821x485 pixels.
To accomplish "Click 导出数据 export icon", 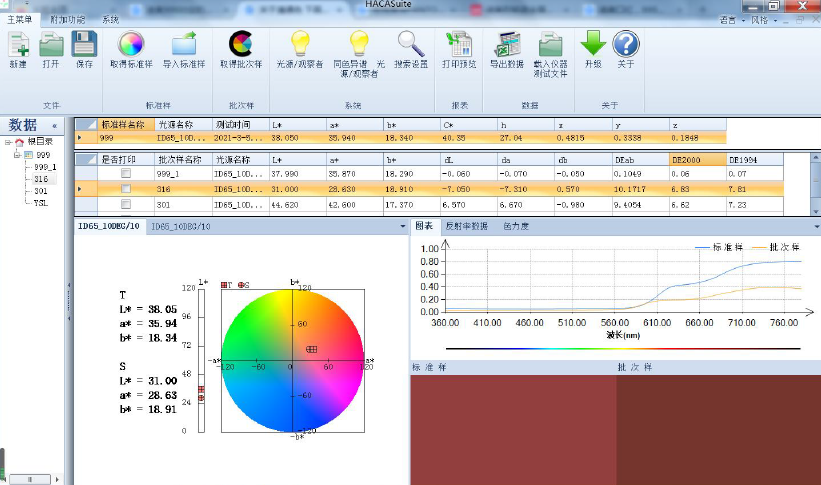I will point(506,45).
